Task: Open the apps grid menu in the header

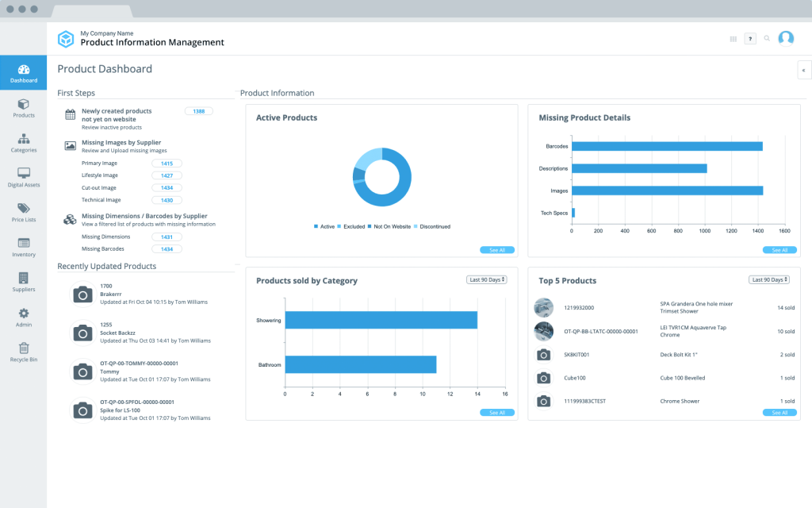Action: coord(733,37)
